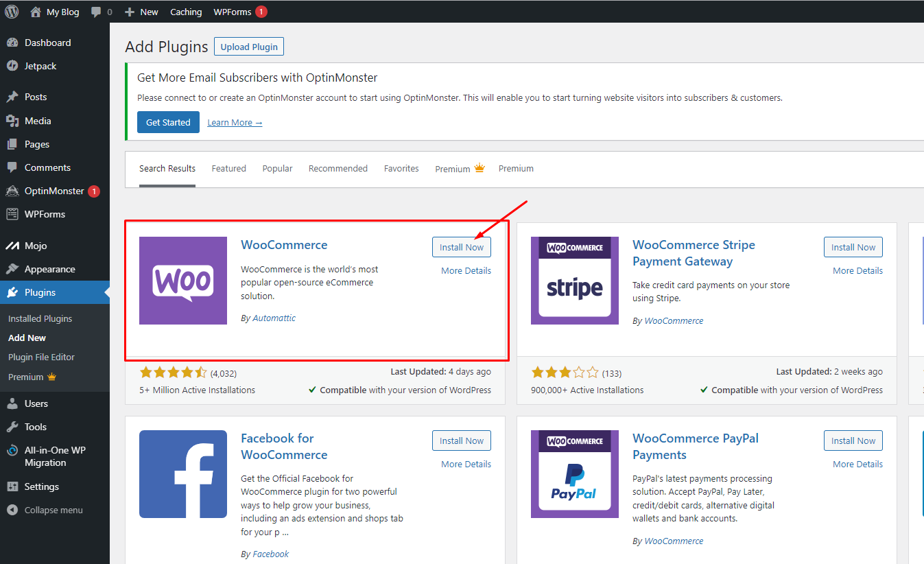This screenshot has height=564, width=924.
Task: Switch to the Featured tab
Action: point(228,168)
